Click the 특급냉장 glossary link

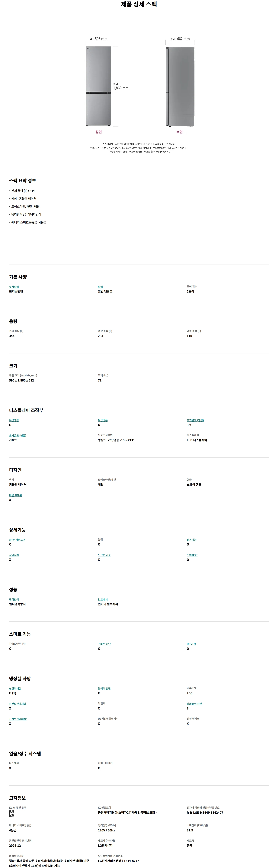click(14, 420)
